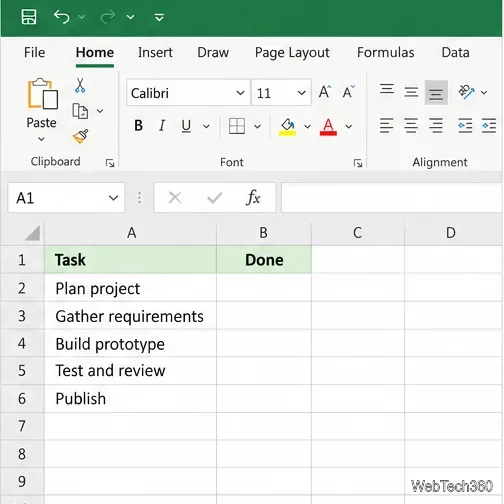
Task: Switch to the Home tab
Action: click(x=95, y=53)
